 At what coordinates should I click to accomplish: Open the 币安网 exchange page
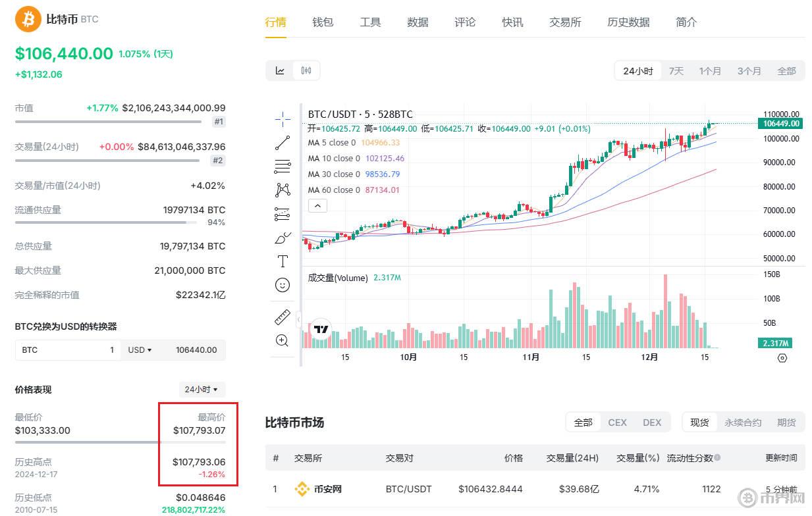click(x=327, y=489)
